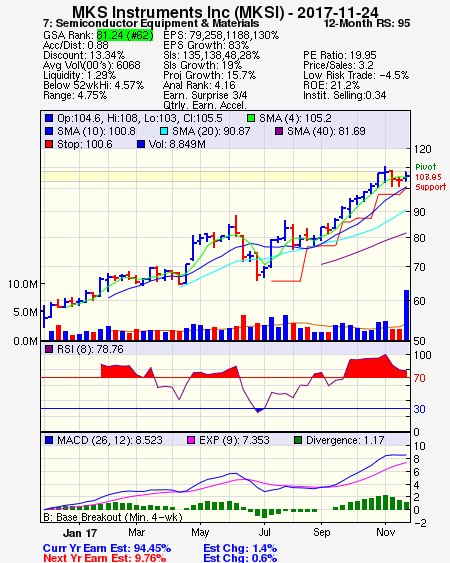Image resolution: width=450 pixels, height=563 pixels.
Task: Click the blue SMA (10) legend swatch
Action: pos(49,131)
